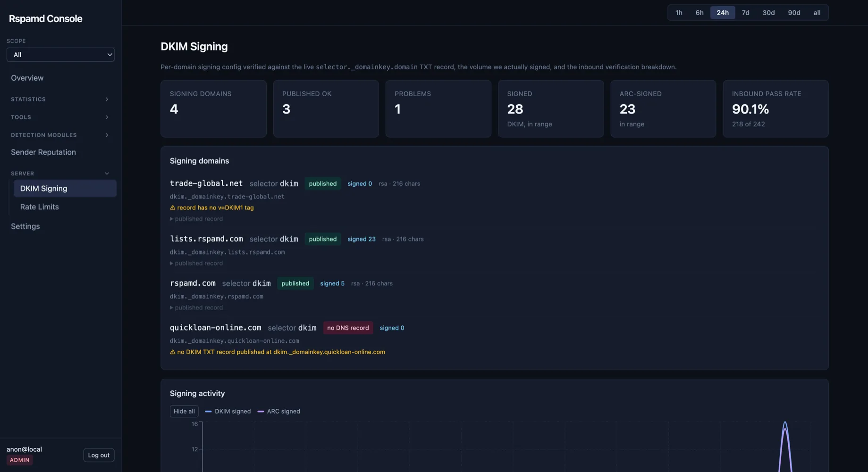Show the all-time range

(817, 13)
